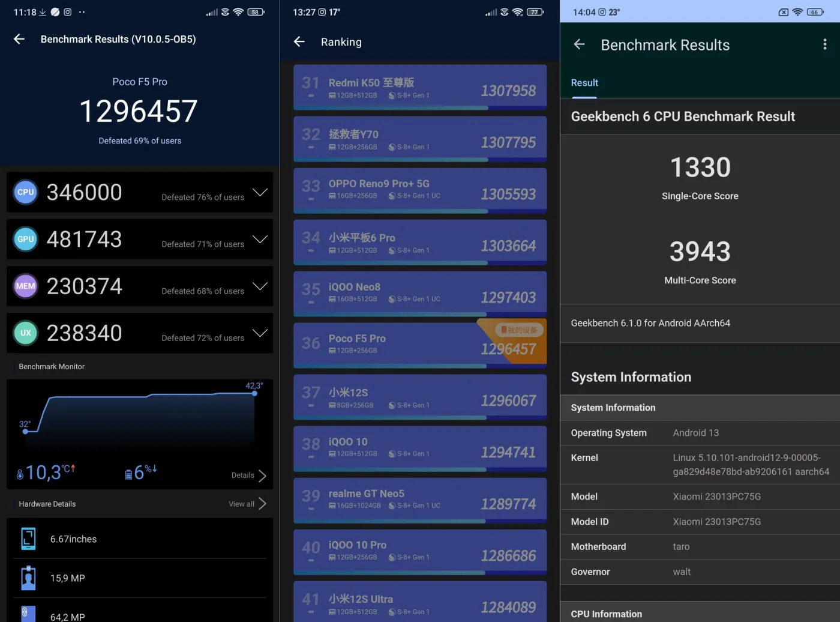Expand the CPU score 346000 details

tap(260, 192)
